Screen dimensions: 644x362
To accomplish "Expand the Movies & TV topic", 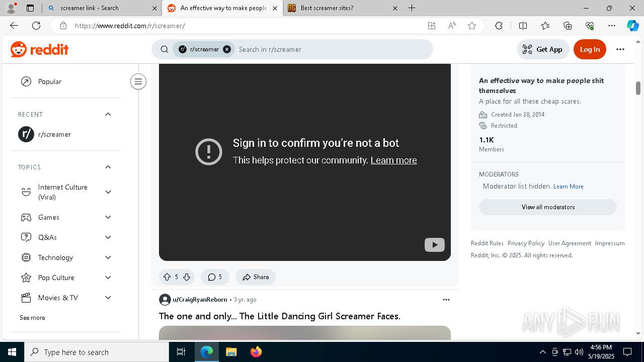I will (x=108, y=298).
